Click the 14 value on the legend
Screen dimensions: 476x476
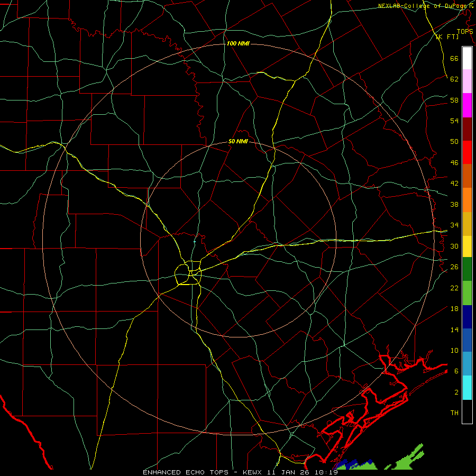(x=454, y=329)
